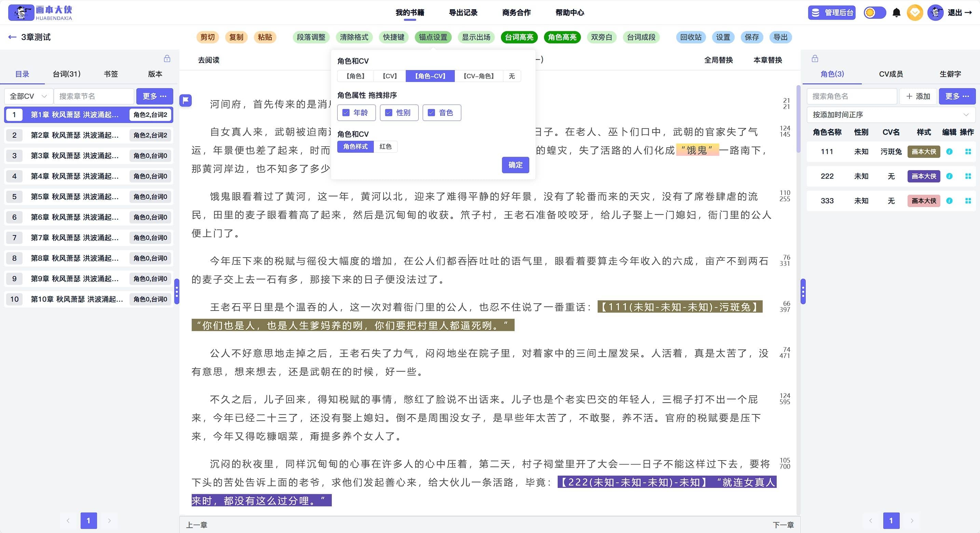Toggle 角色高亮 highlight button
The width and height of the screenshot is (980, 533).
point(562,37)
